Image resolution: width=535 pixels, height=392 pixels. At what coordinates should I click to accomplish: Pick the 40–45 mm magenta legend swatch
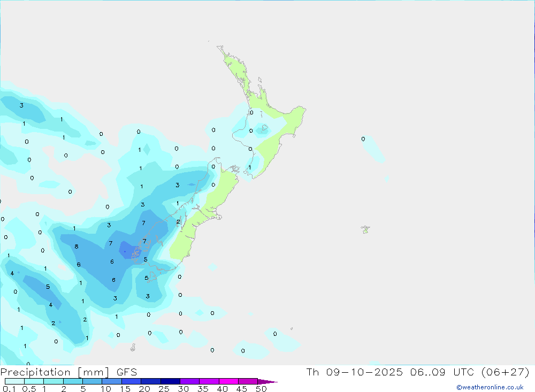coord(228,381)
